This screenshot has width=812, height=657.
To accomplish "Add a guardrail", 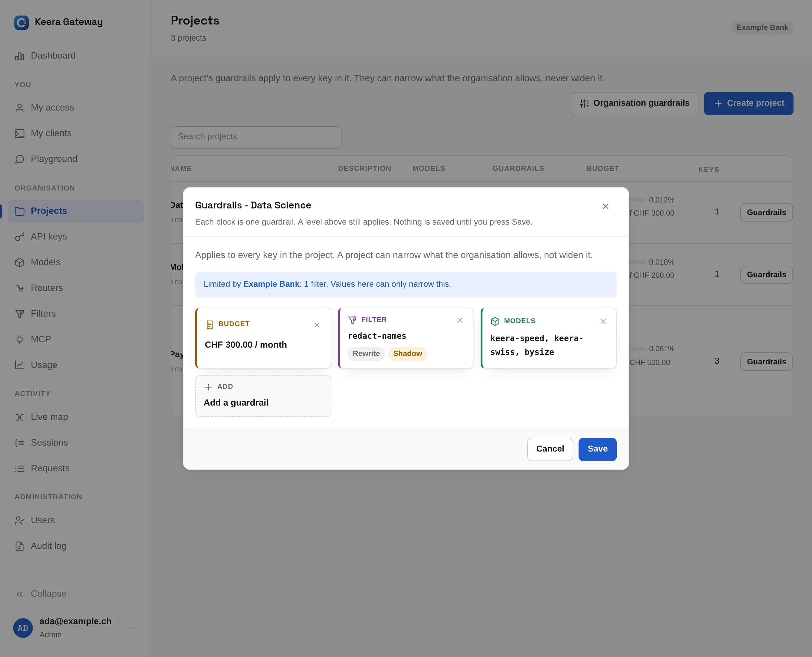I will (x=263, y=396).
